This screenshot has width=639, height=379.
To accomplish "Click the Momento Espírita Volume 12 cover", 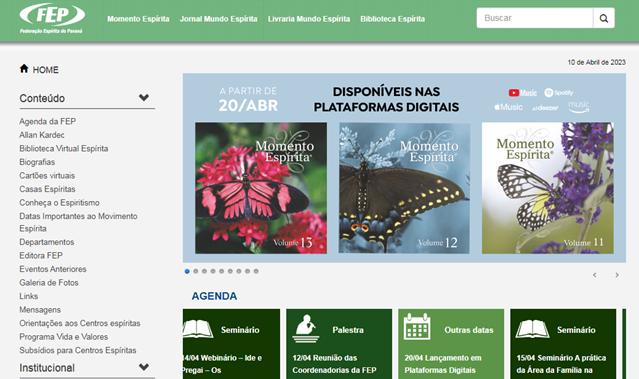I will point(405,188).
